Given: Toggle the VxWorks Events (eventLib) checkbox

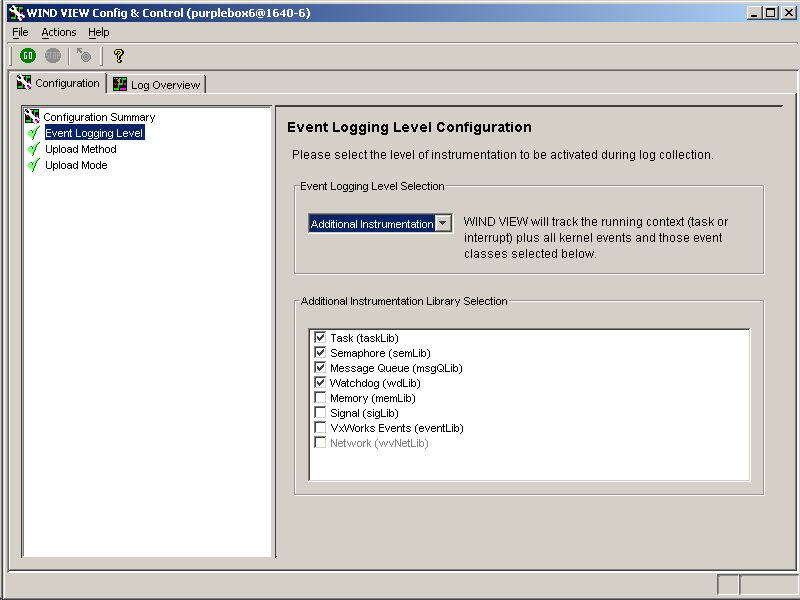Looking at the screenshot, I should click(322, 427).
